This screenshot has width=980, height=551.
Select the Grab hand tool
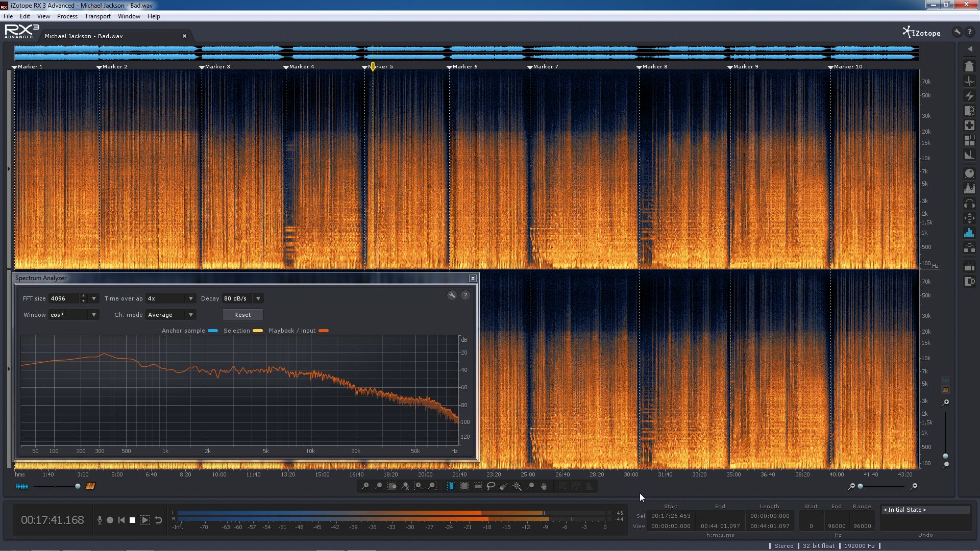(x=544, y=486)
